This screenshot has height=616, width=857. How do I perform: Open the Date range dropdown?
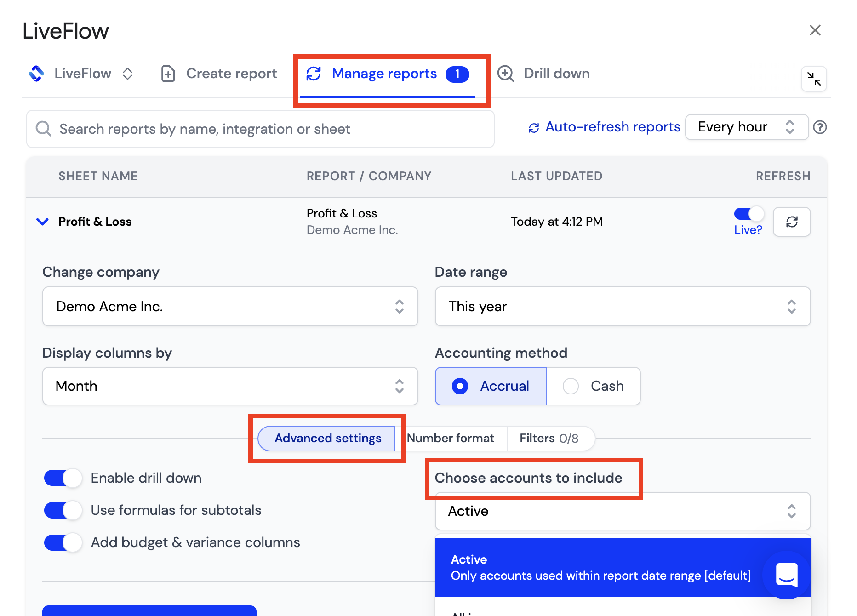point(623,307)
